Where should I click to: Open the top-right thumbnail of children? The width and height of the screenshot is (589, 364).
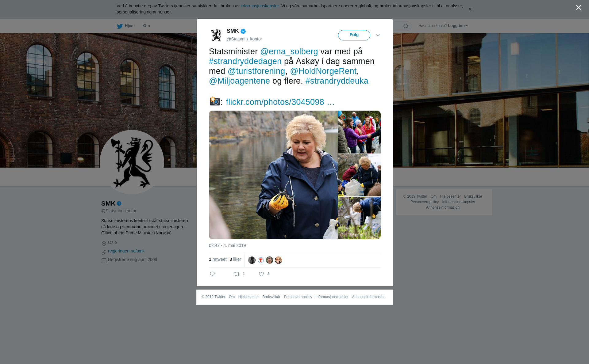point(359,132)
